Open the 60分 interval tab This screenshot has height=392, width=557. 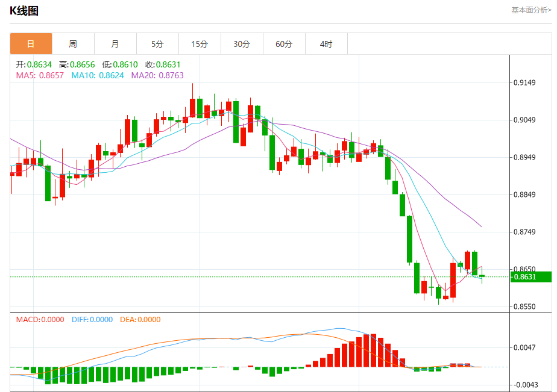pos(284,43)
